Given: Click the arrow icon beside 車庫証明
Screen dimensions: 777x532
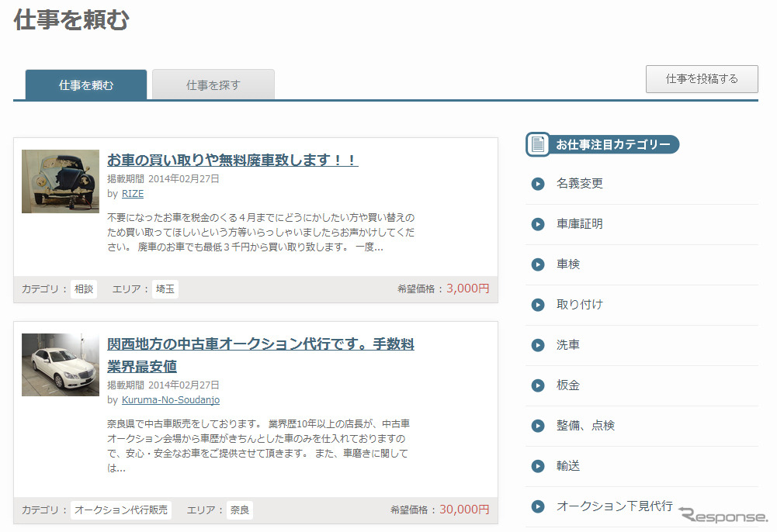Looking at the screenshot, I should tap(538, 224).
